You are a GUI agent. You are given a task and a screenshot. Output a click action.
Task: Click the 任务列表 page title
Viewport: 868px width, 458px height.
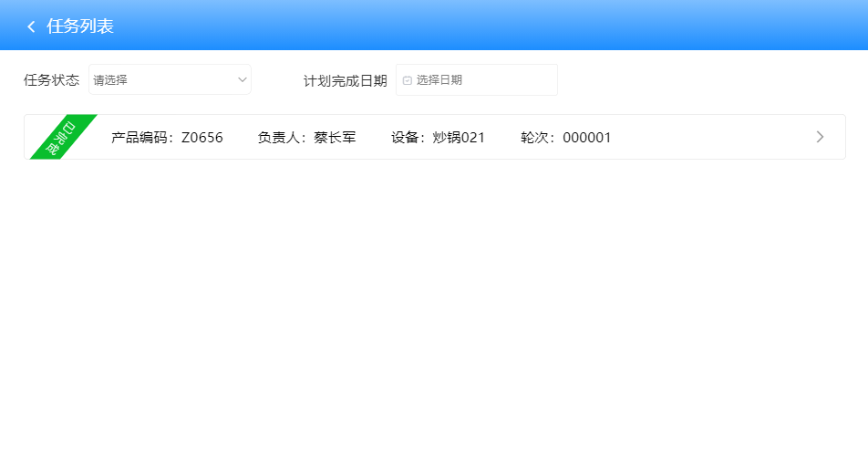pos(80,26)
